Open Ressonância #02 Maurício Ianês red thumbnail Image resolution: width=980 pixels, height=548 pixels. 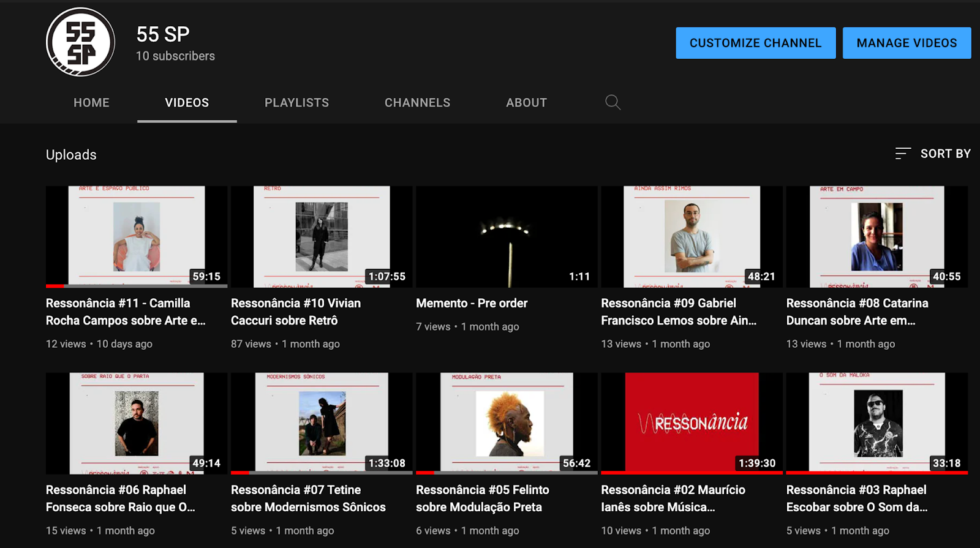coord(692,424)
